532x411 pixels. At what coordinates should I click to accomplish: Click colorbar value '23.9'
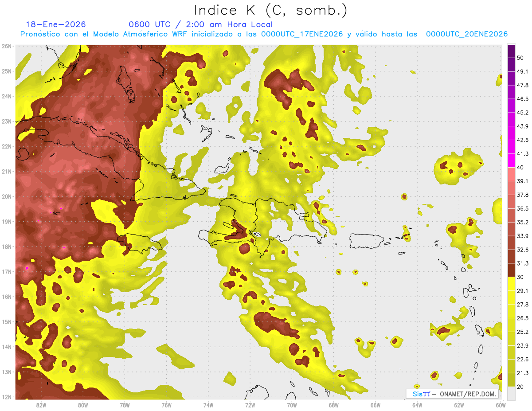523,346
